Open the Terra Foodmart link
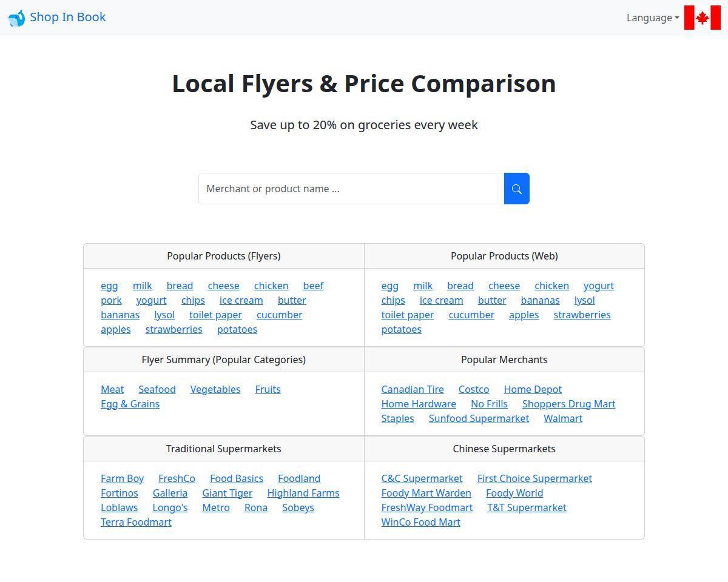This screenshot has height=582, width=728. pos(136,522)
